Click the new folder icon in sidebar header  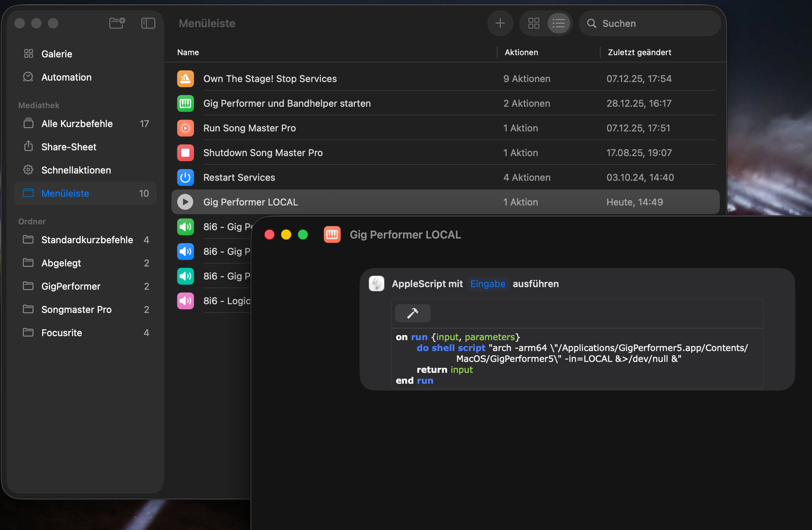pyautogui.click(x=117, y=23)
